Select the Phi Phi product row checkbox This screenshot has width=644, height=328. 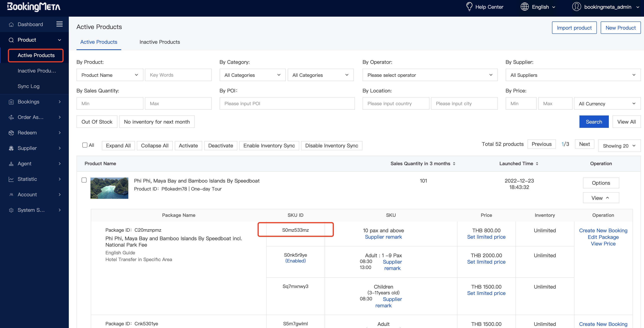(84, 180)
